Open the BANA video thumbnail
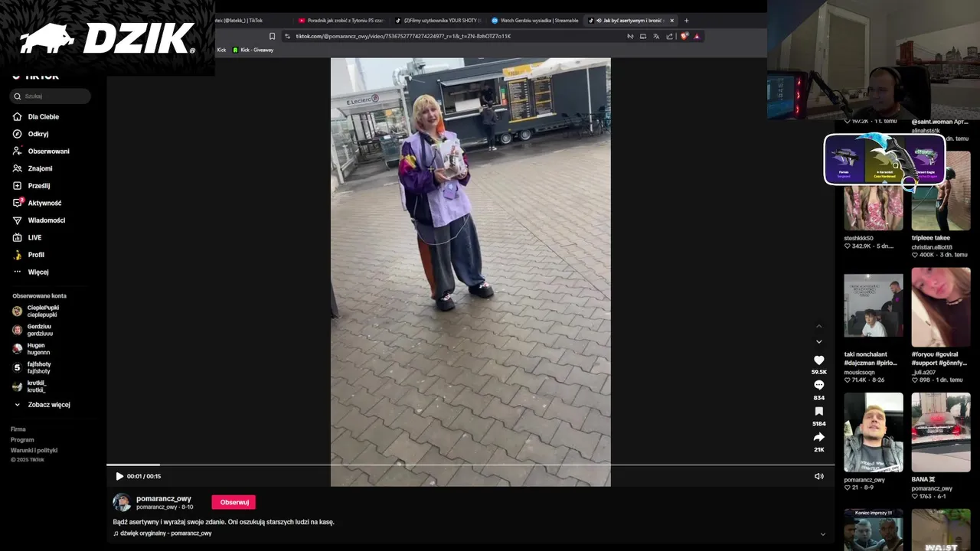Screen dimensions: 980x551 point(941,432)
